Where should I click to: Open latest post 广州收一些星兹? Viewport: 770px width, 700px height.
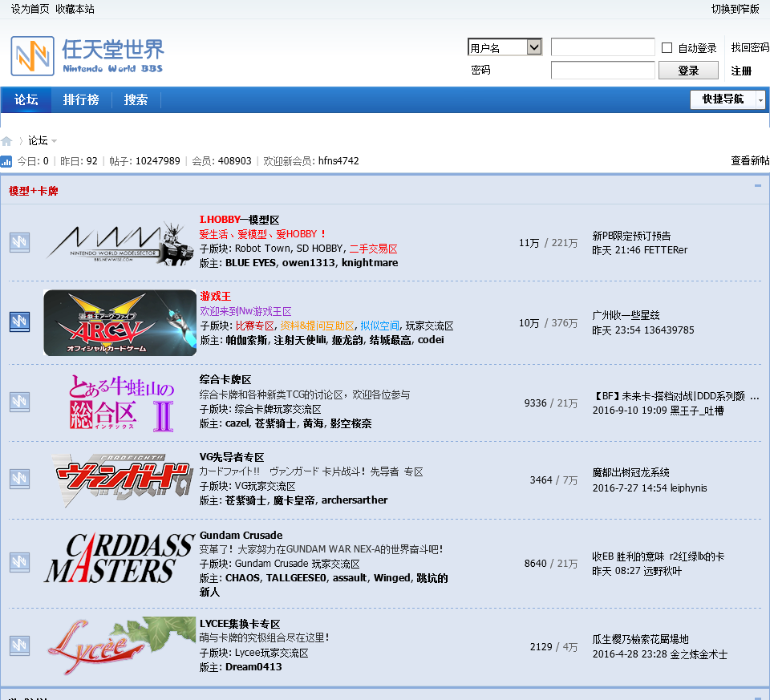tap(626, 315)
